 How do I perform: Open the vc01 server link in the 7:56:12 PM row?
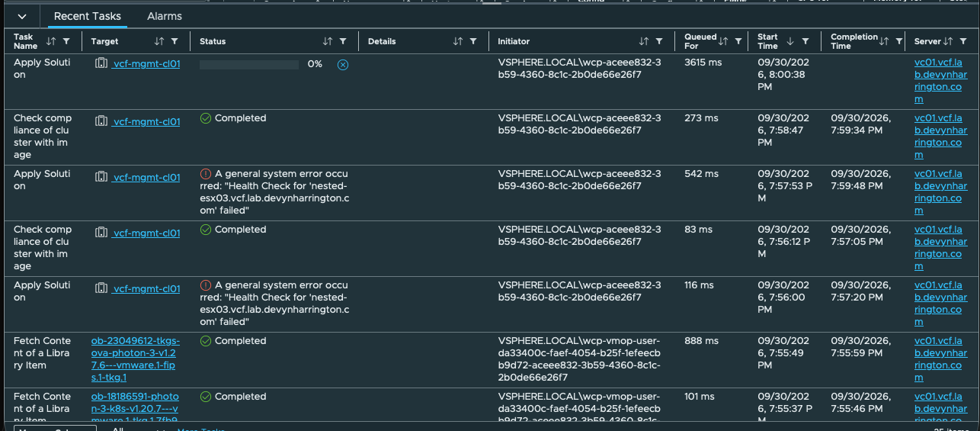[x=941, y=248]
